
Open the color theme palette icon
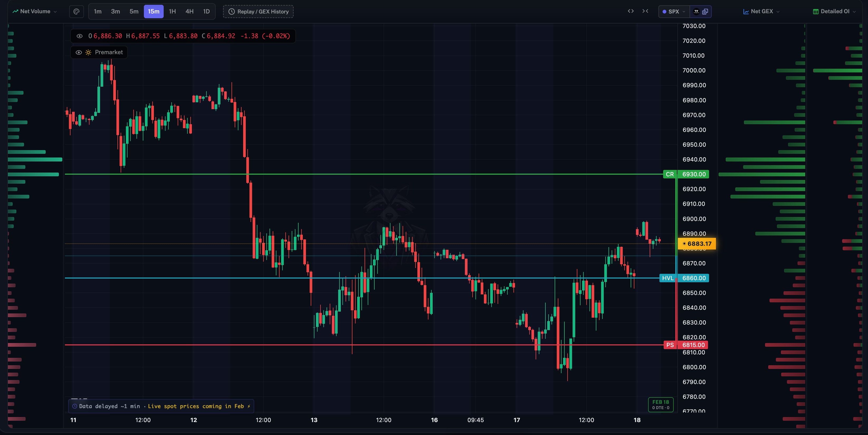coord(77,11)
